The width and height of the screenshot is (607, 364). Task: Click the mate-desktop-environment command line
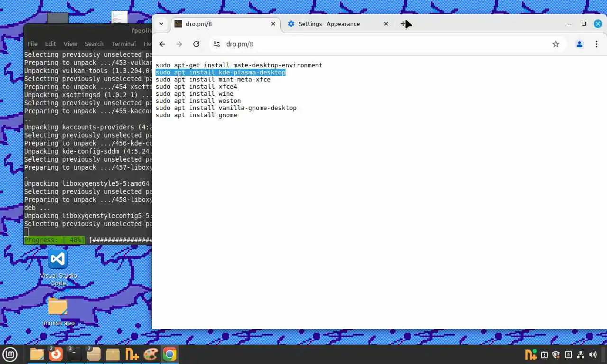click(x=239, y=65)
